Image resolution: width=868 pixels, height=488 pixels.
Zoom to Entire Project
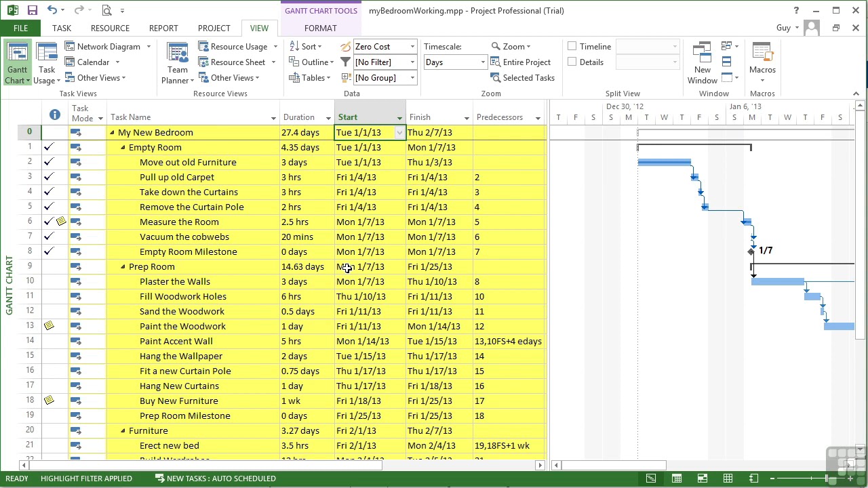(520, 62)
